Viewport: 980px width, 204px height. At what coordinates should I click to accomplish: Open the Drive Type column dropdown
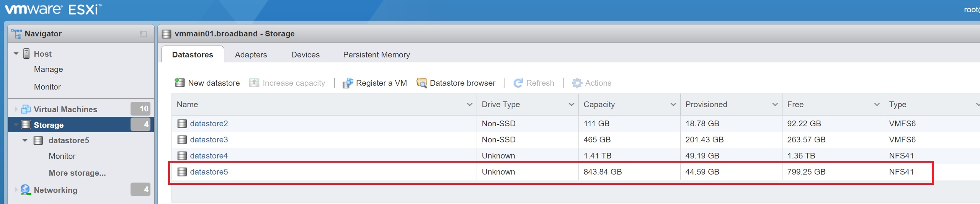point(571,104)
